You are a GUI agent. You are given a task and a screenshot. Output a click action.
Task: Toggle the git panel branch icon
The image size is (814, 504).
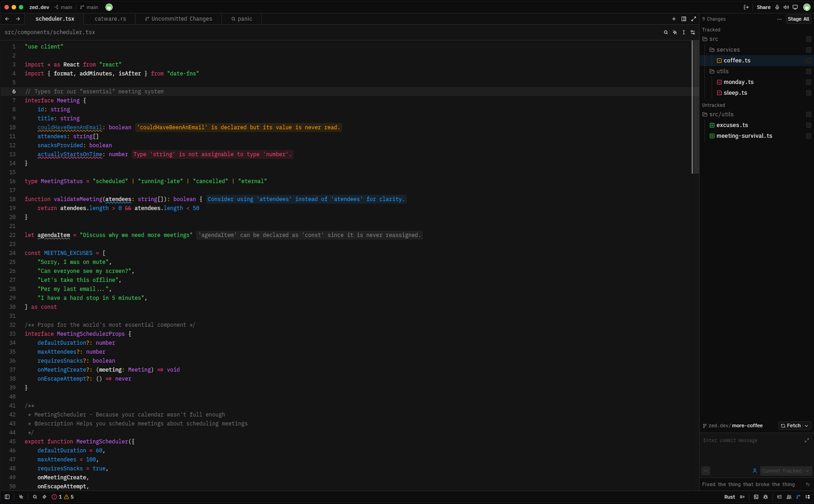click(x=798, y=497)
